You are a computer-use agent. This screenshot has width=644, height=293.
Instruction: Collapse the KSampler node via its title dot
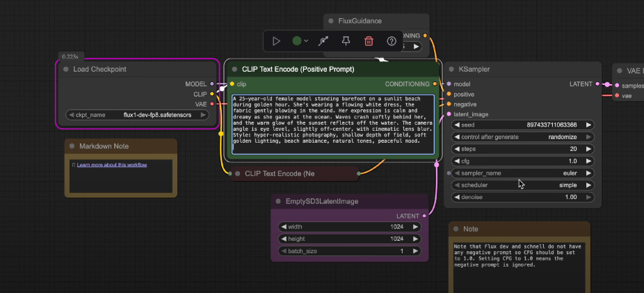click(x=451, y=70)
